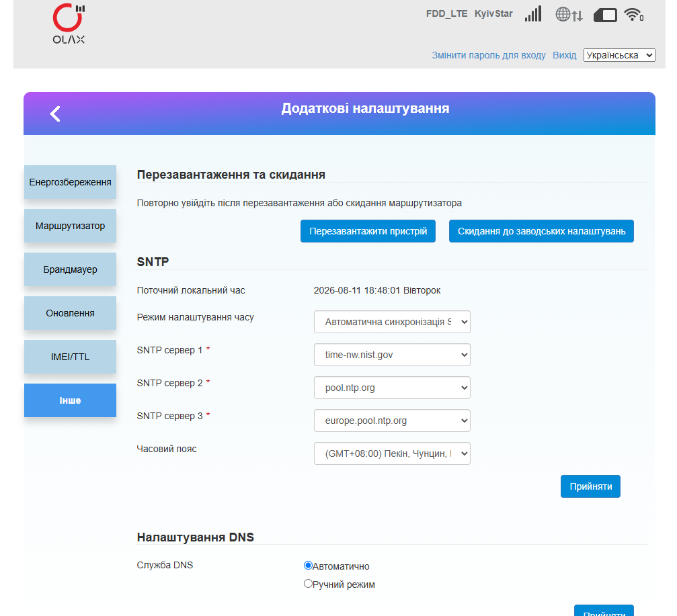The image size is (677, 616).
Task: Open the Українська language dropdown
Action: [619, 55]
